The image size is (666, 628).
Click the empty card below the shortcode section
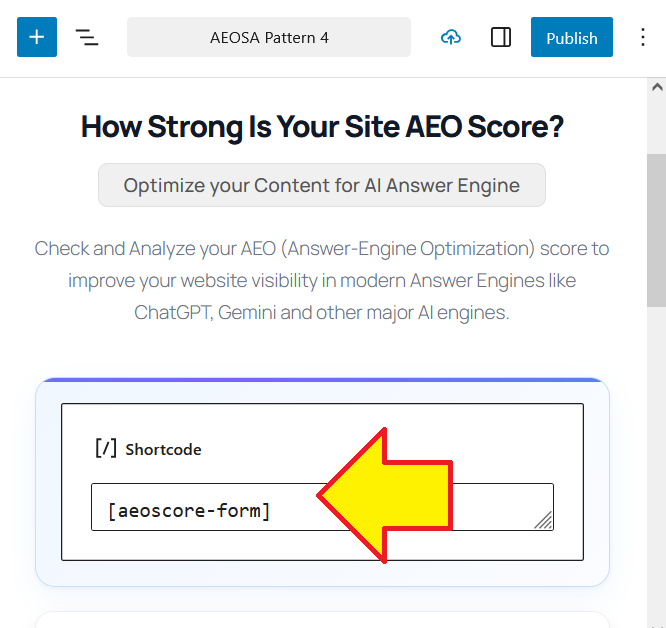tap(322, 620)
